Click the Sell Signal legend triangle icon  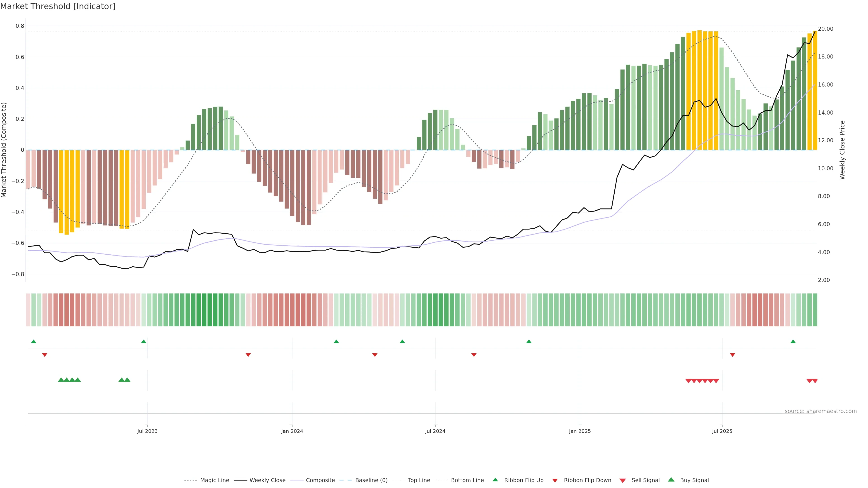(x=622, y=481)
